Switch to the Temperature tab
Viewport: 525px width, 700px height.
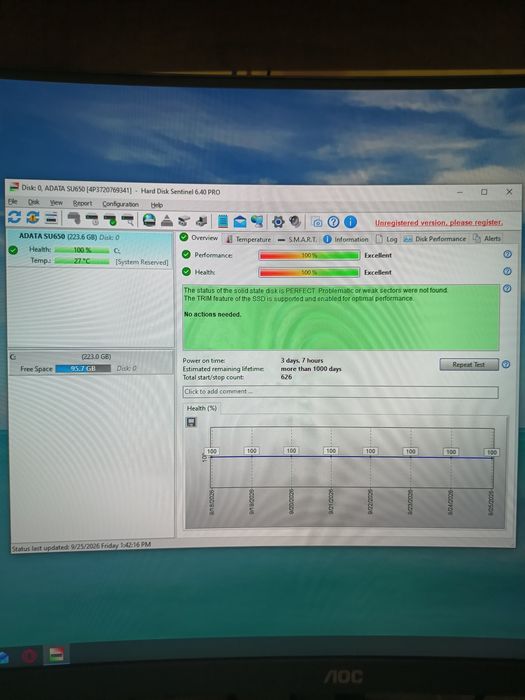pos(249,239)
